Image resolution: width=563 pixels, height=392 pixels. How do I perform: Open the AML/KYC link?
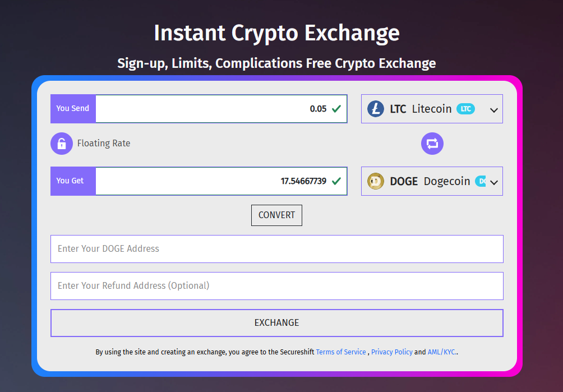tap(442, 352)
